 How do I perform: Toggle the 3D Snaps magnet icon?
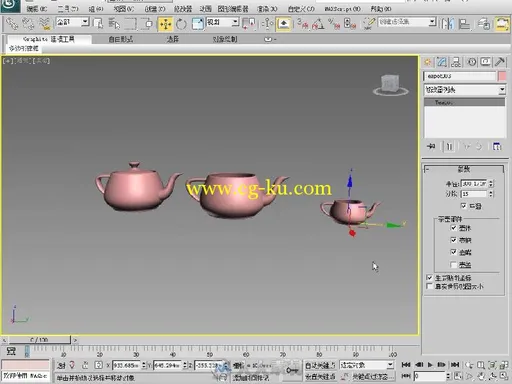tap(302, 24)
